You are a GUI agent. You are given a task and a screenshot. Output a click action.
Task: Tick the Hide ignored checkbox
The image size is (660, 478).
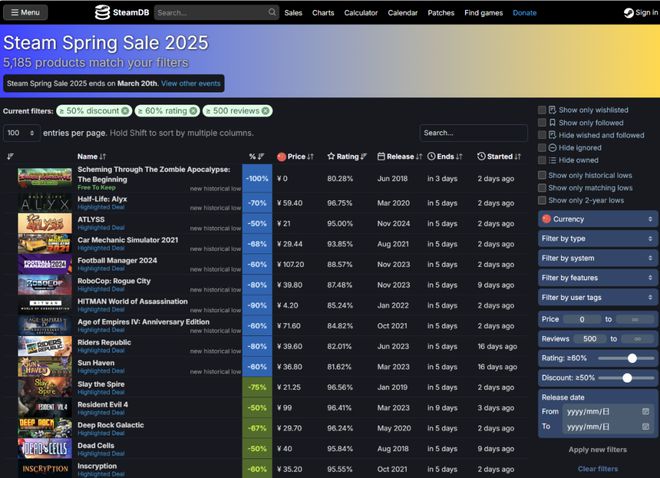[x=542, y=148]
